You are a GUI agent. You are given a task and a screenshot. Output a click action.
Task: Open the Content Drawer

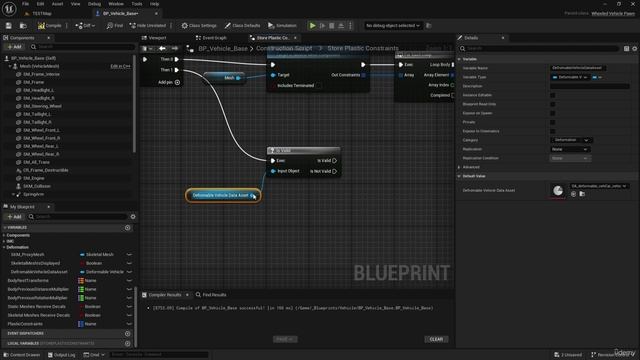(x=22, y=355)
